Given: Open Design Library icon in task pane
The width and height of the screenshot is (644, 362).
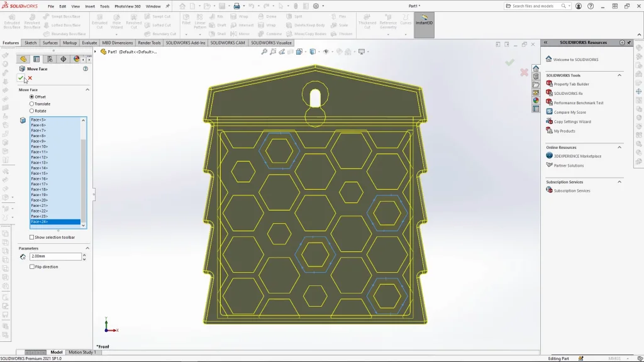Looking at the screenshot, I should click(536, 76).
